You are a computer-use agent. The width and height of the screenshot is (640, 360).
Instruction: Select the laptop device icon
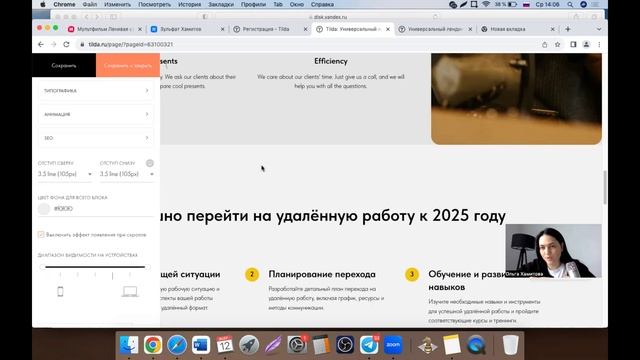(x=130, y=291)
